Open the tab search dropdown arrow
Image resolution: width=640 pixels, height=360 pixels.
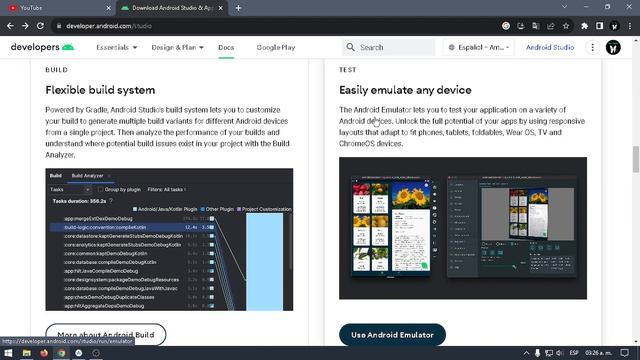pyautogui.click(x=564, y=7)
